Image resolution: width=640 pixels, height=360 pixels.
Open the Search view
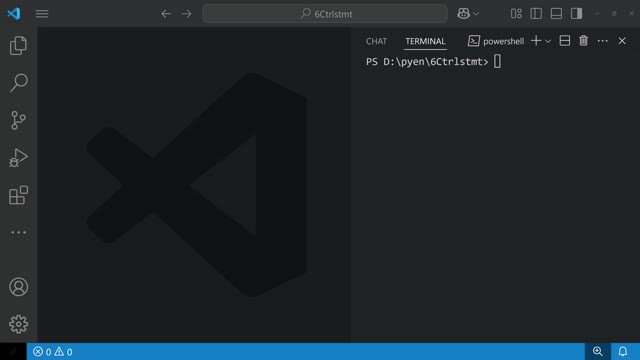tap(18, 83)
